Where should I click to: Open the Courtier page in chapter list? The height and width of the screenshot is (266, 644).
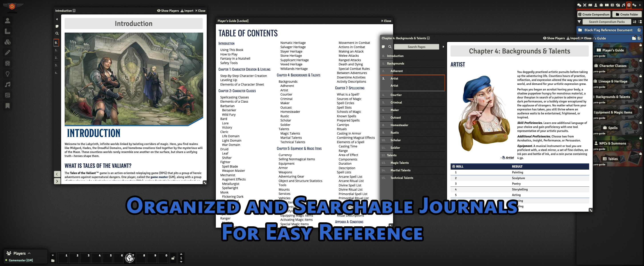coord(396,95)
